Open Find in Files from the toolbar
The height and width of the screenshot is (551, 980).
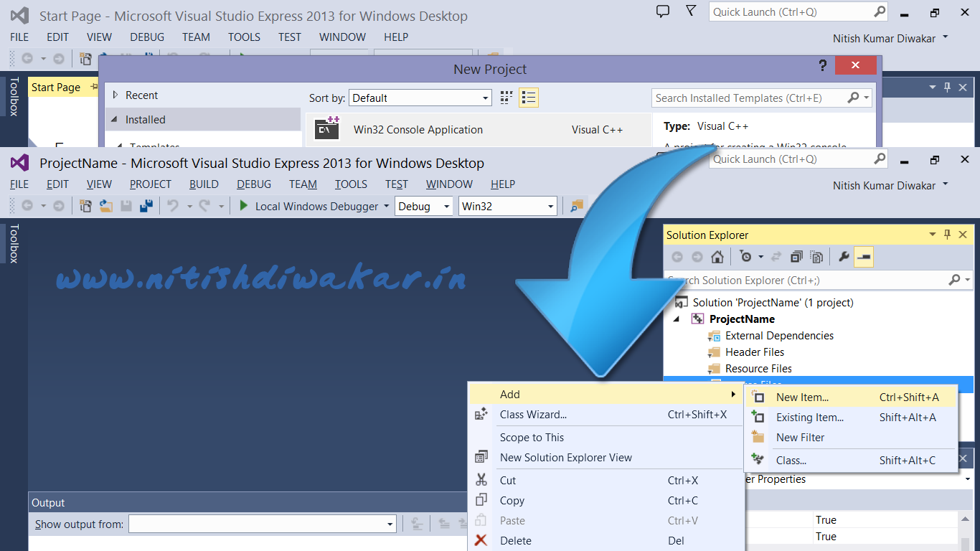pos(576,206)
